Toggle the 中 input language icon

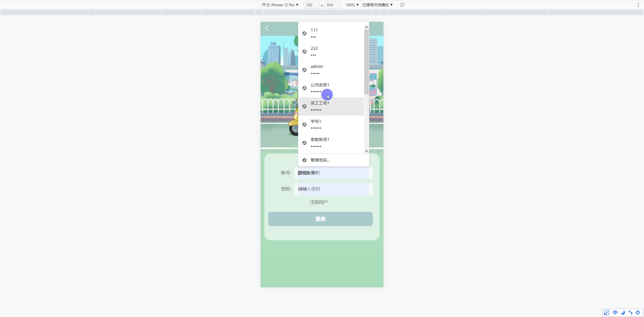615,312
